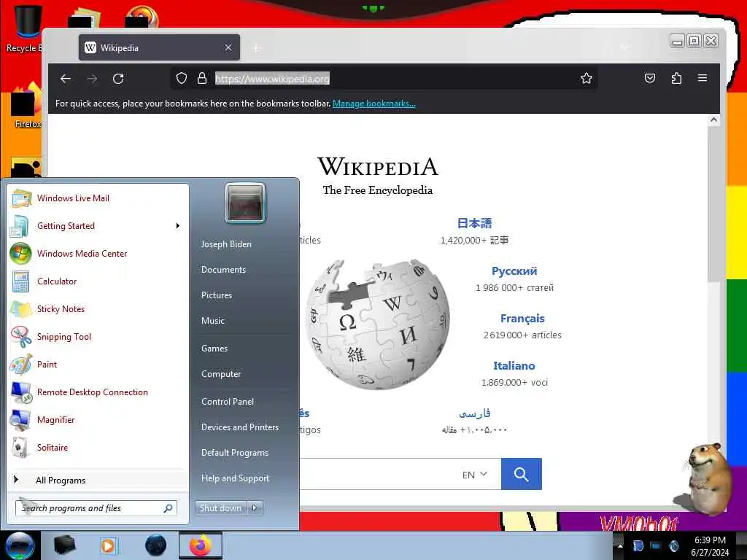This screenshot has height=560, width=747.
Task: Click the Wikipedia globe logo
Action: coord(377,324)
